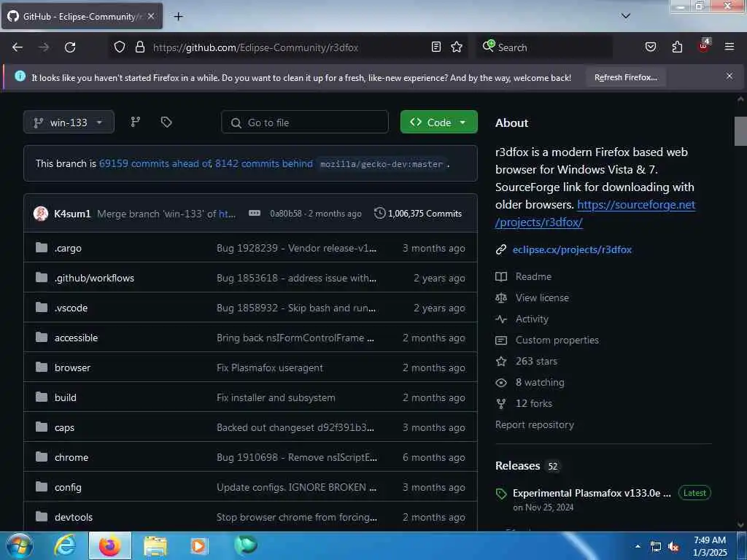This screenshot has height=560, width=747.
Task: Open the Save to Pocket icon
Action: tap(650, 47)
